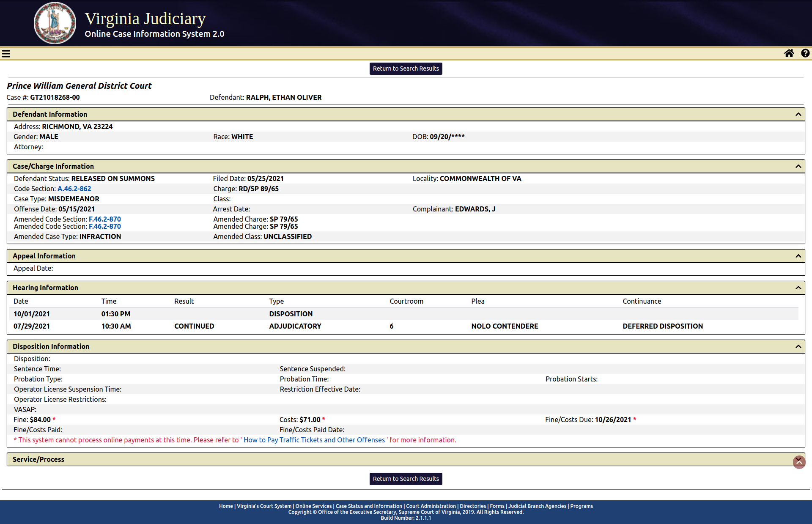Open the help question mark icon
Screen dimensions: 812x524
(x=805, y=53)
